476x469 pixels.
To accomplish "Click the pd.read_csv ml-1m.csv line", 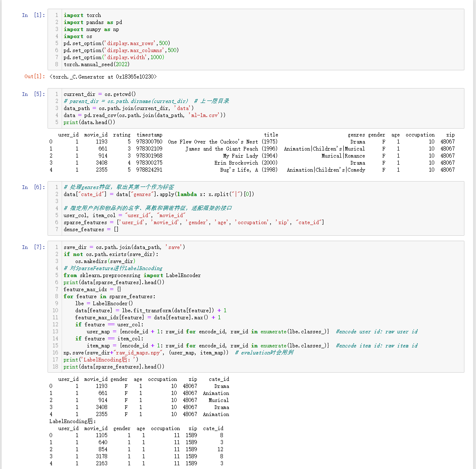I will coord(144,115).
